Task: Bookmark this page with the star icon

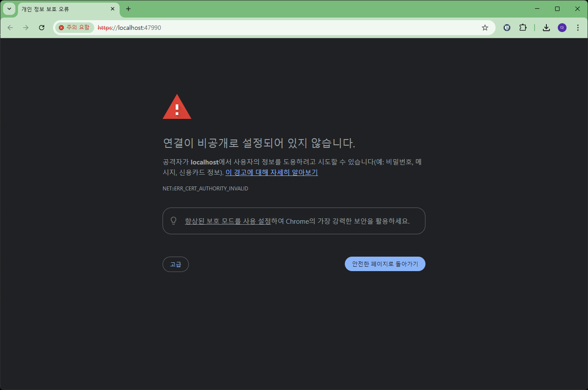Action: pyautogui.click(x=485, y=28)
